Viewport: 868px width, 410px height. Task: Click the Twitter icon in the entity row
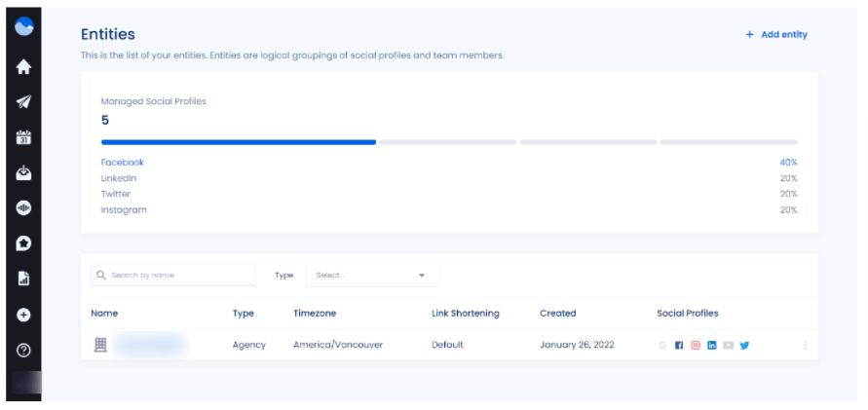click(744, 345)
